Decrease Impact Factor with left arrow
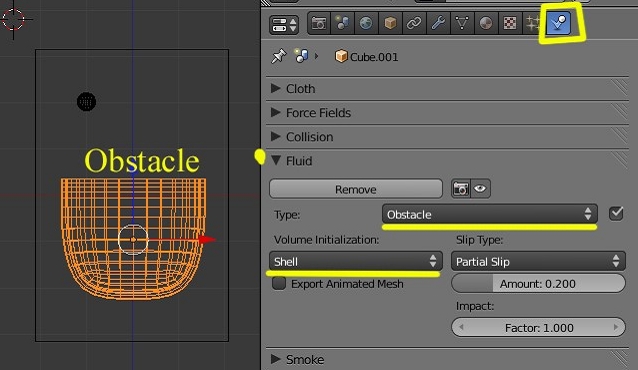638x370 pixels. [461, 327]
